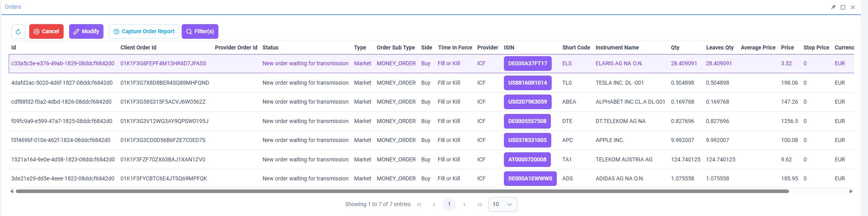The width and height of the screenshot is (868, 216).
Task: Sort by Time In Force column
Action: [455, 47]
